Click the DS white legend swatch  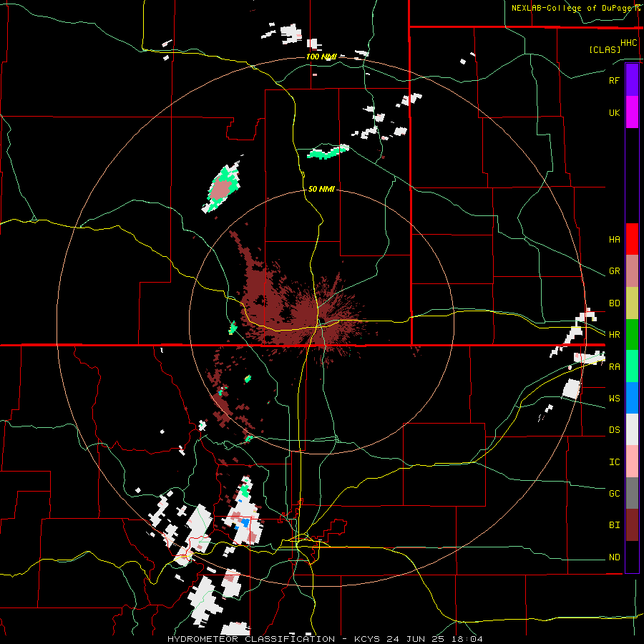point(632,429)
